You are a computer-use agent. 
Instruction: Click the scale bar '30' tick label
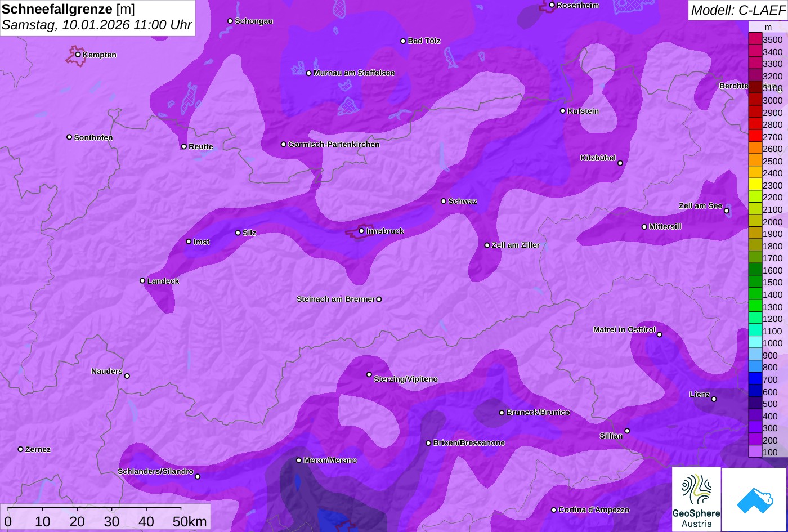(111, 521)
